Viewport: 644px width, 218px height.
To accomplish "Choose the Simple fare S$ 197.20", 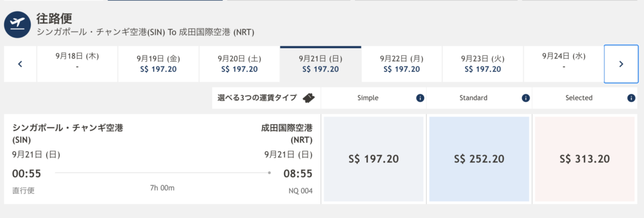I will (373, 159).
